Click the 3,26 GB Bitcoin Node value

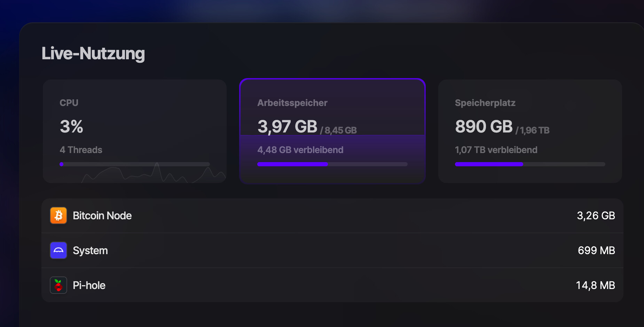[x=596, y=216]
